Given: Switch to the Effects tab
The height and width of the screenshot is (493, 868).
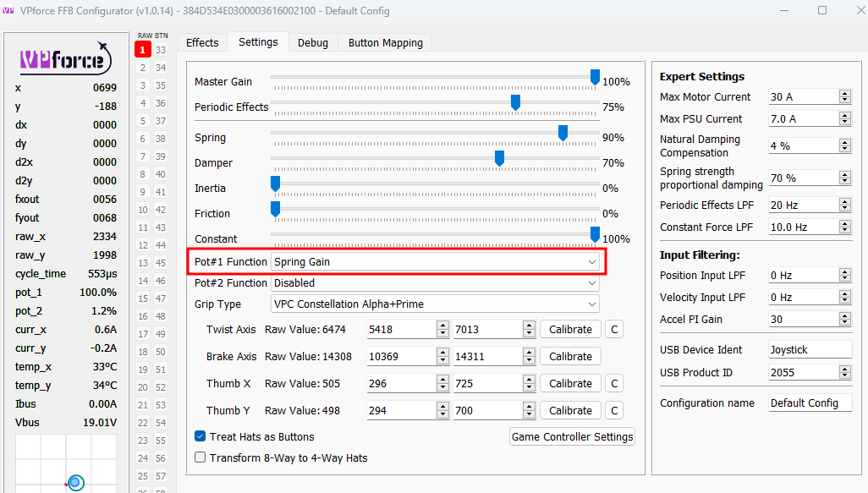Looking at the screenshot, I should (202, 42).
